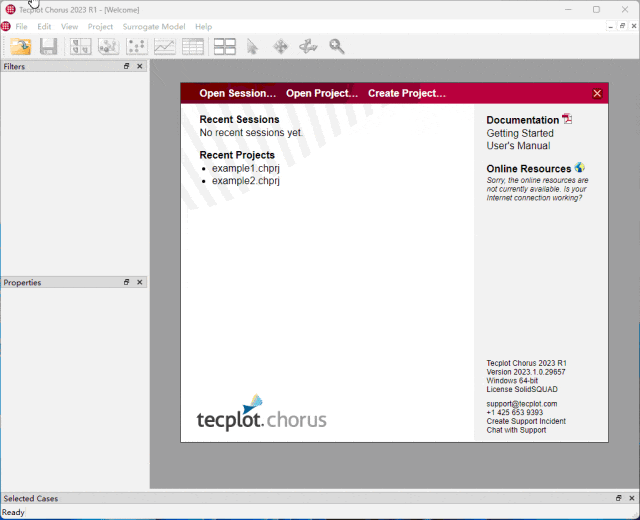Screen dimensions: 640x520
Task: Activate the rotate tool icon
Action: click(308, 47)
